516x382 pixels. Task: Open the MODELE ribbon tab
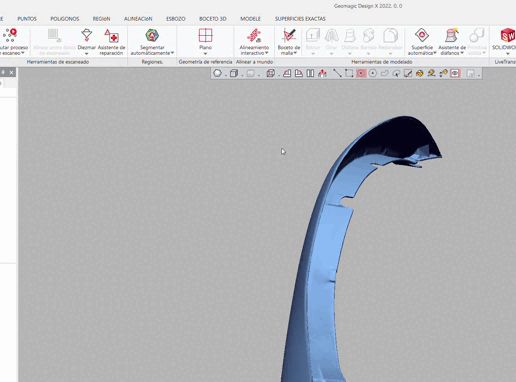tap(250, 19)
